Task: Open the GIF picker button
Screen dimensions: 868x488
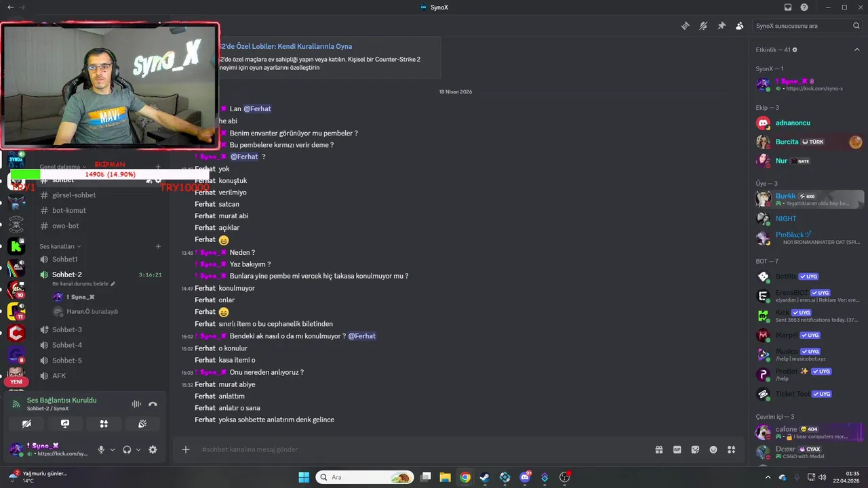Action: (x=677, y=449)
